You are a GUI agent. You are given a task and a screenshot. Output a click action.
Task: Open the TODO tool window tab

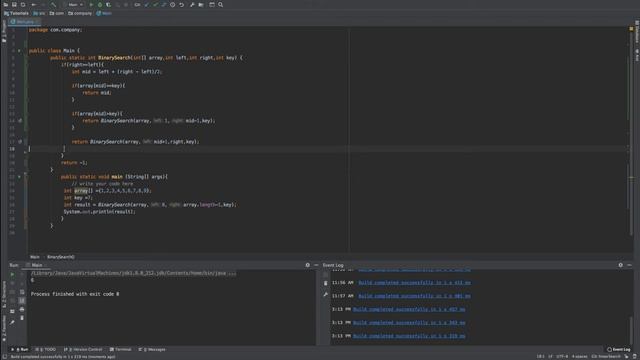pos(46,349)
